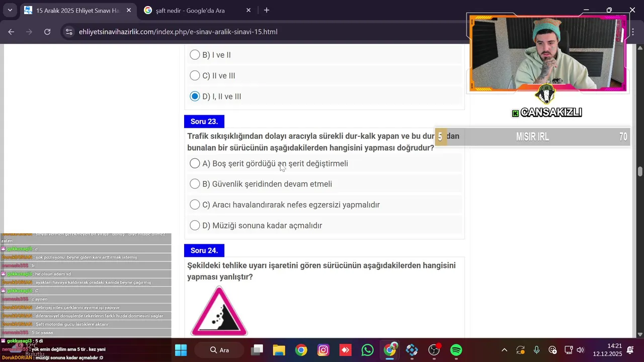Screen dimensions: 644x362
Task: Click the streamer webcam overlay
Action: tap(547, 53)
